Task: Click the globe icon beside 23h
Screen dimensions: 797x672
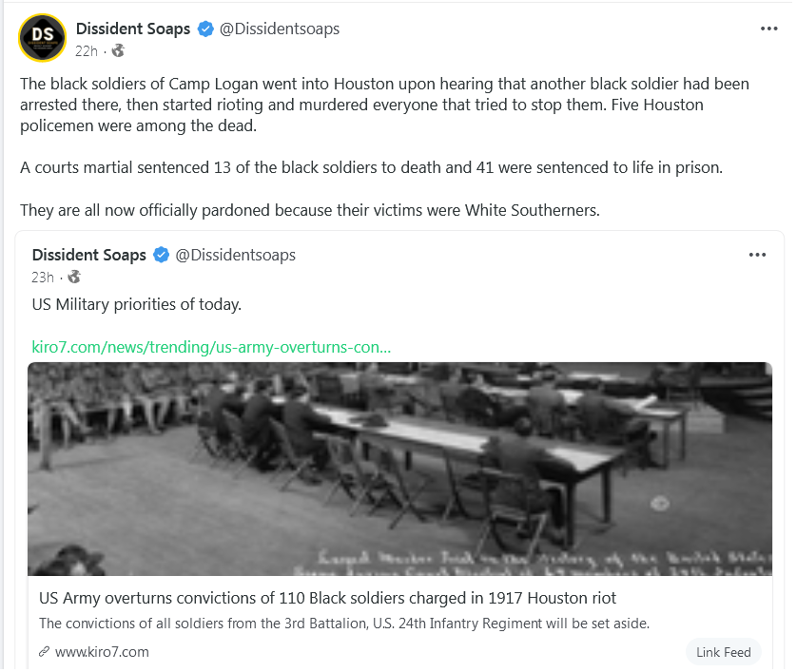Action: (x=74, y=277)
